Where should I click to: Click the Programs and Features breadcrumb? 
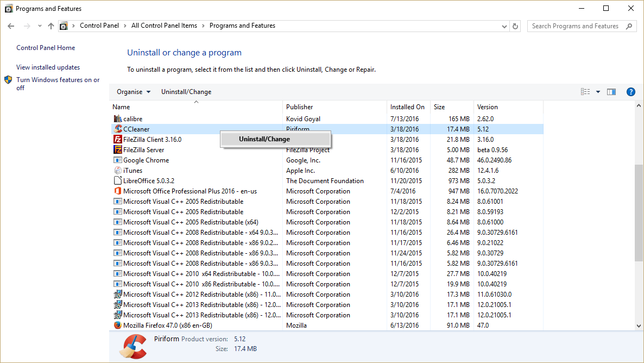pos(242,26)
